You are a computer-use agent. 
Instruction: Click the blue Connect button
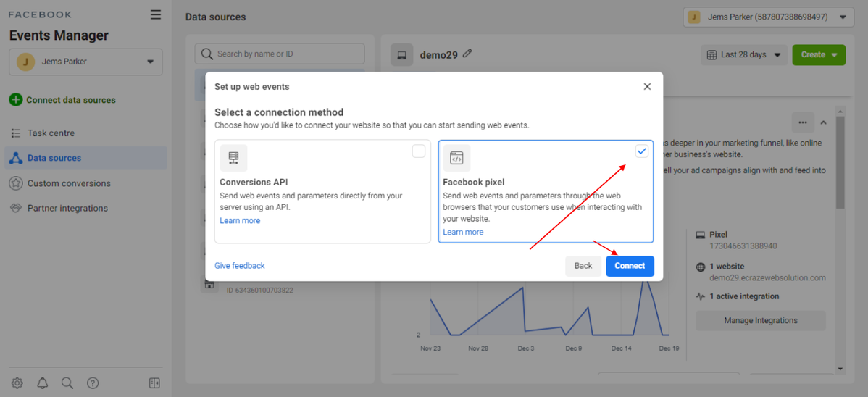[630, 266]
